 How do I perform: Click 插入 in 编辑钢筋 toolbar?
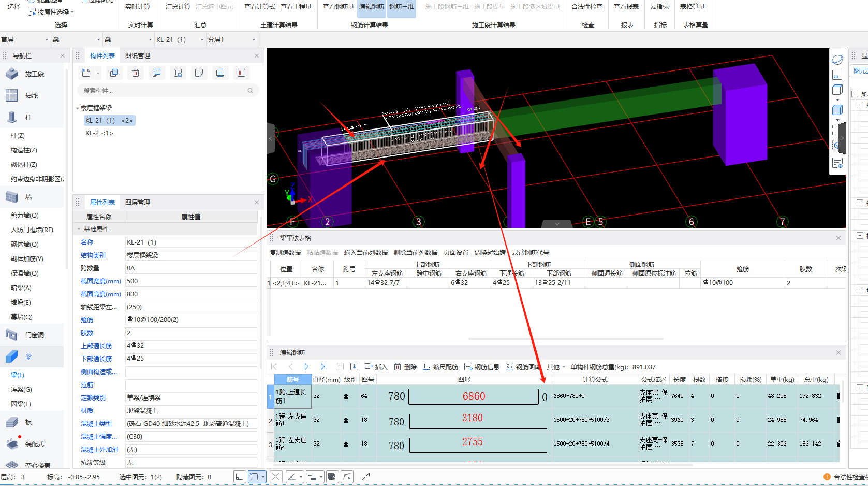[x=376, y=367]
